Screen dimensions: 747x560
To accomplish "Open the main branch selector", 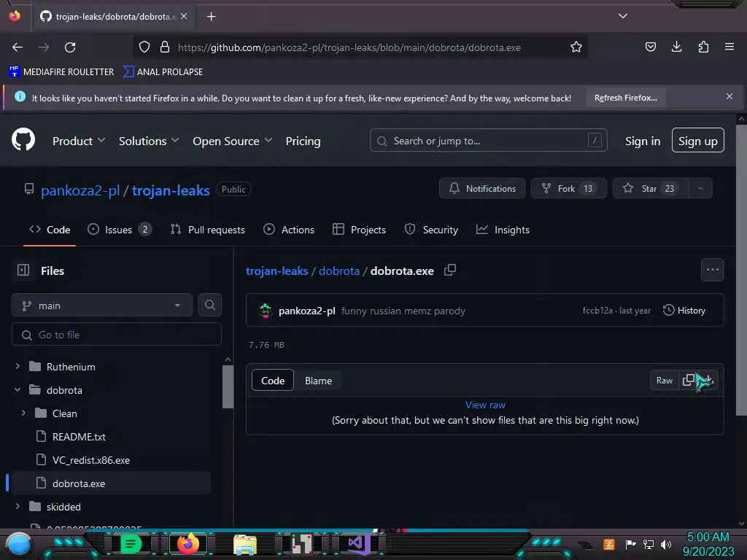I will [102, 306].
